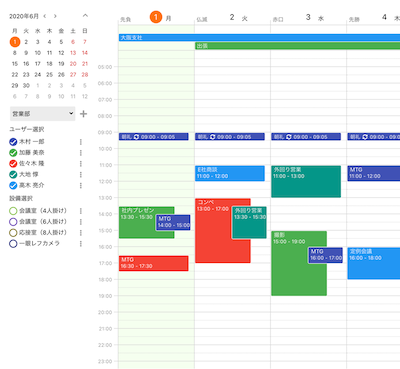Screen dimensions: 400x369
Task: Toggle 木村 一郎 user checkbox
Action: [13, 142]
